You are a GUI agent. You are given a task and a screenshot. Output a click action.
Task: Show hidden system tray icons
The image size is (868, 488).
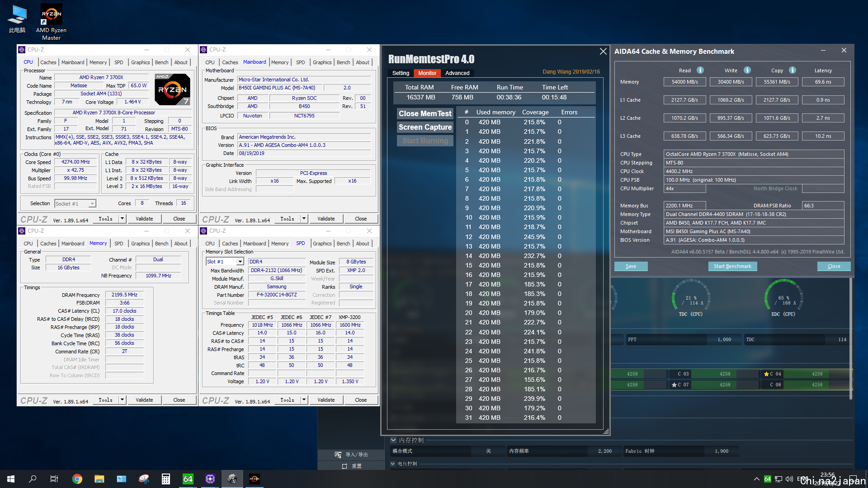coord(757,479)
